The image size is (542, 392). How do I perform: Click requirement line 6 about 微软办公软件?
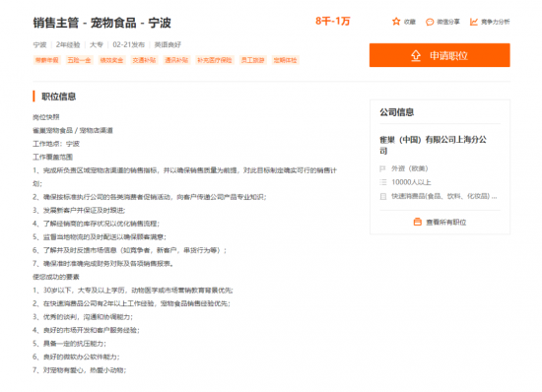pyautogui.click(x=77, y=357)
